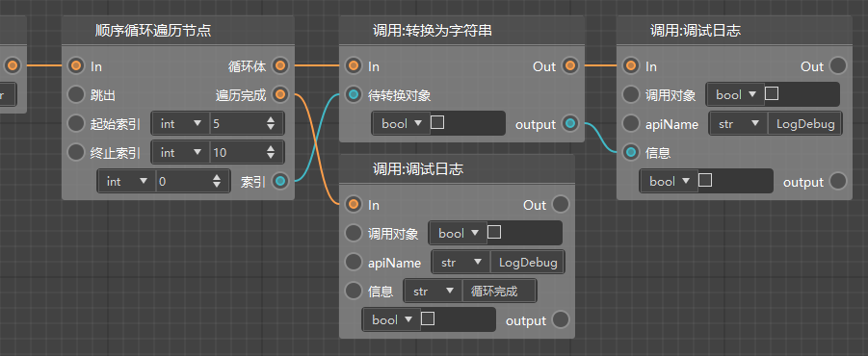
Task: Open the int type dropdown beside 索引
Action: point(127,181)
